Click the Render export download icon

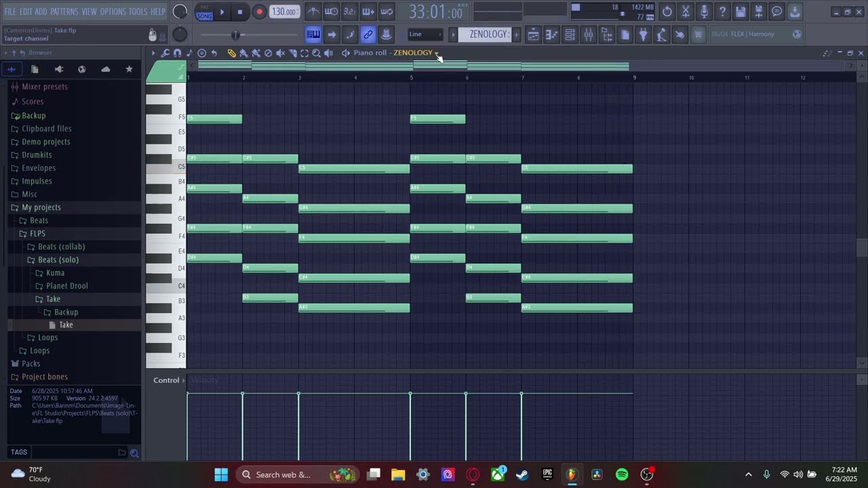[795, 12]
